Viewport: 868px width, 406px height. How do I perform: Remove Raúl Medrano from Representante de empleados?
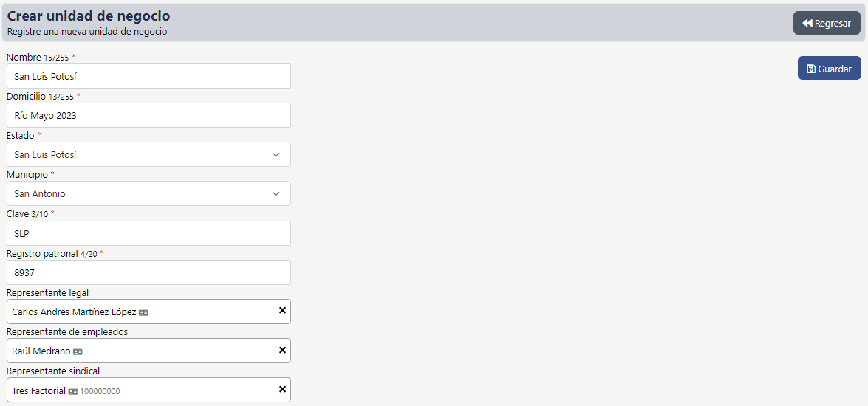click(x=282, y=350)
